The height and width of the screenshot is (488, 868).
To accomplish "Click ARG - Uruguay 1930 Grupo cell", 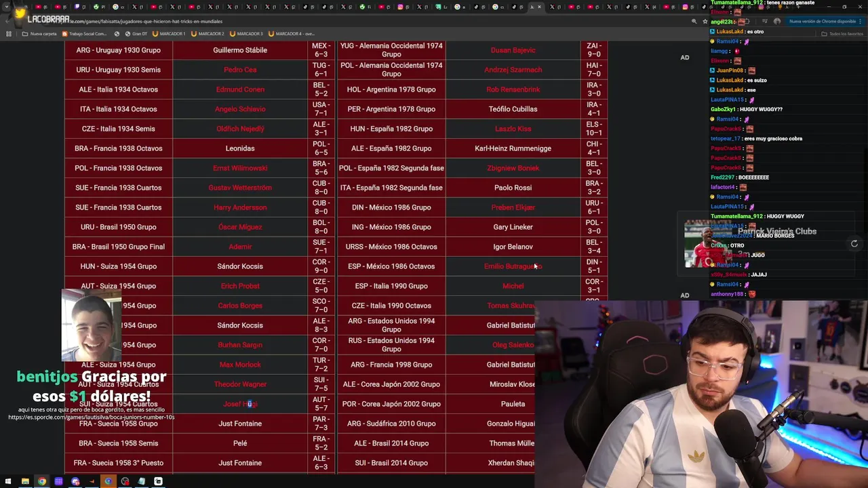I will pos(119,50).
